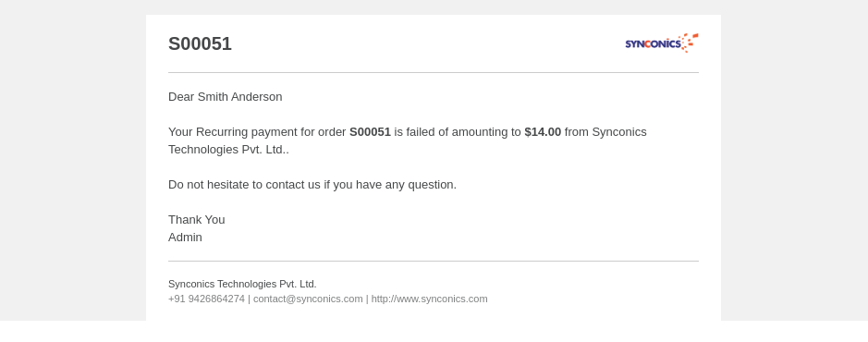
Task: Open the contact@synconics.com email link
Action: pyautogui.click(x=308, y=299)
